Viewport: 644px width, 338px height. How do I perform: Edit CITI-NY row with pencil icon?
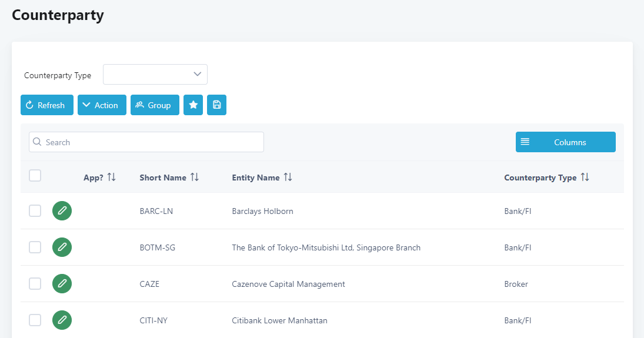(x=62, y=320)
